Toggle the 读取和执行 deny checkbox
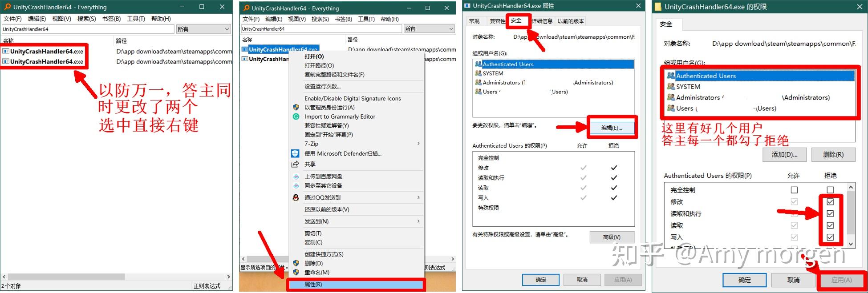 click(x=830, y=213)
